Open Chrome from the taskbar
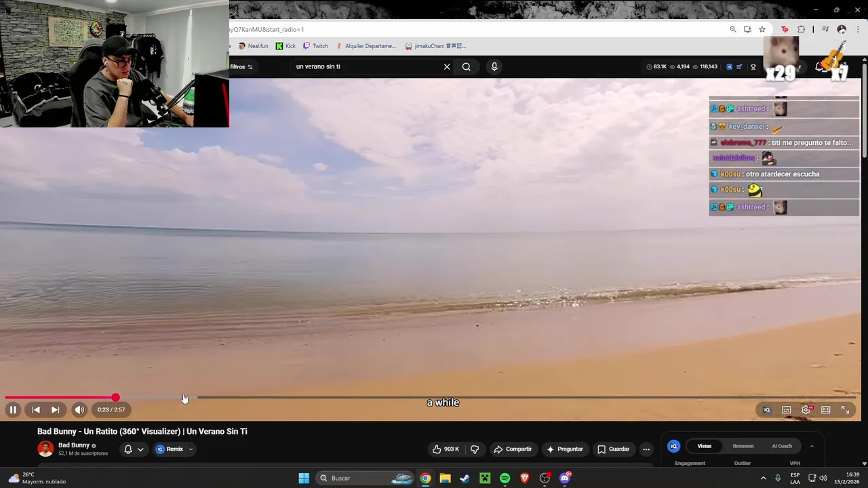Image resolution: width=868 pixels, height=488 pixels. 425,478
